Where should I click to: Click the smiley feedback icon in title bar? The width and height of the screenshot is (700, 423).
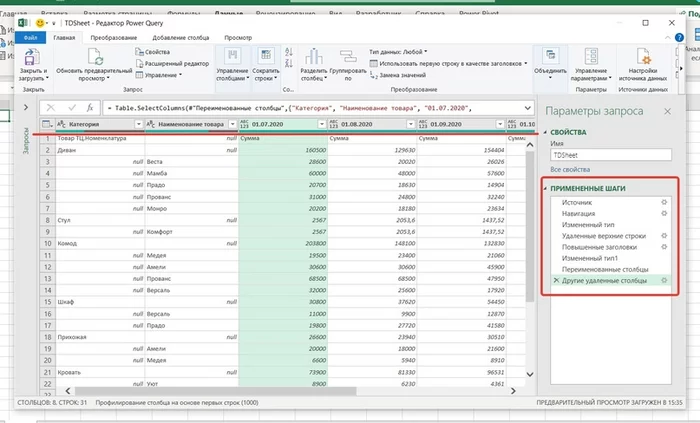(40, 23)
